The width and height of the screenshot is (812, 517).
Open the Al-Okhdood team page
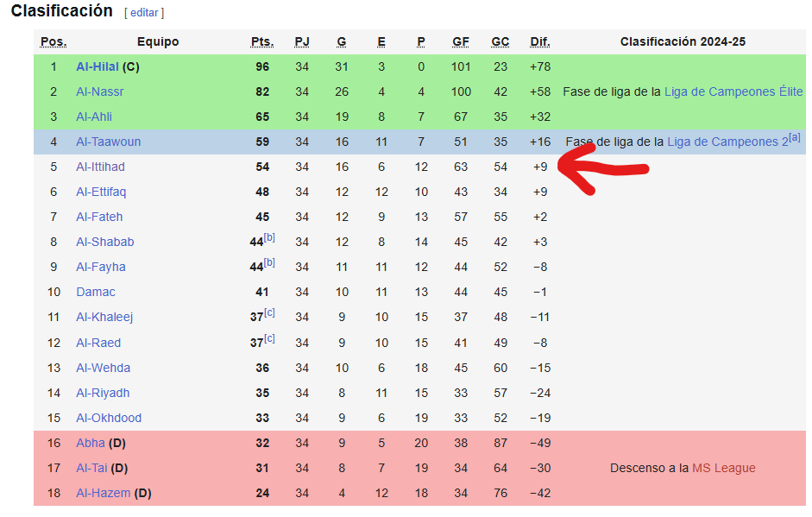click(109, 418)
